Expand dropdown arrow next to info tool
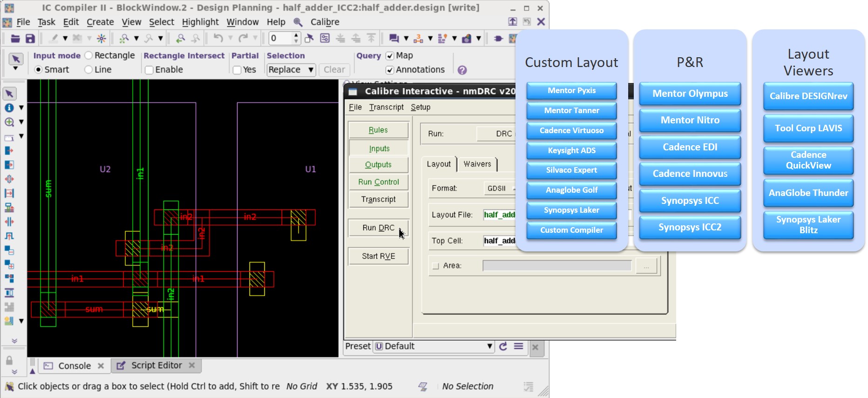Viewport: 868px width, 398px height. [21, 108]
